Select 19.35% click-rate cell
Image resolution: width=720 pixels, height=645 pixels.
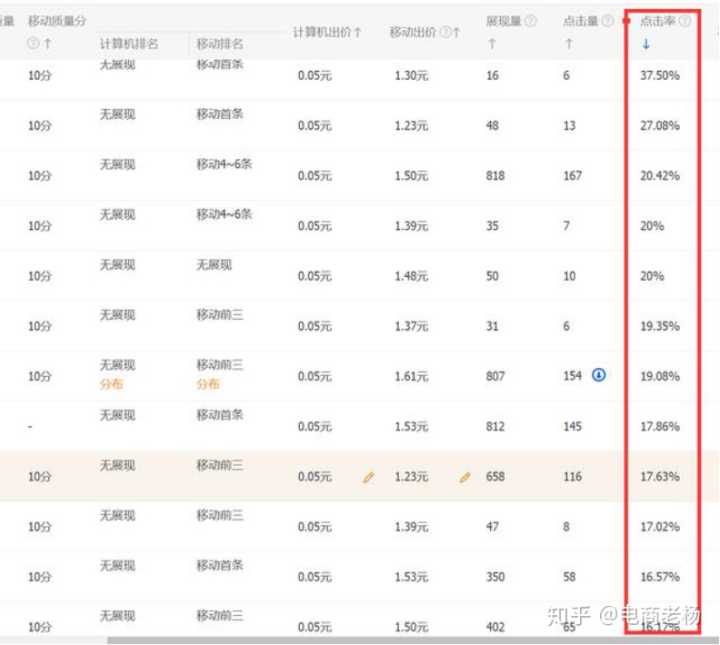pos(660,326)
